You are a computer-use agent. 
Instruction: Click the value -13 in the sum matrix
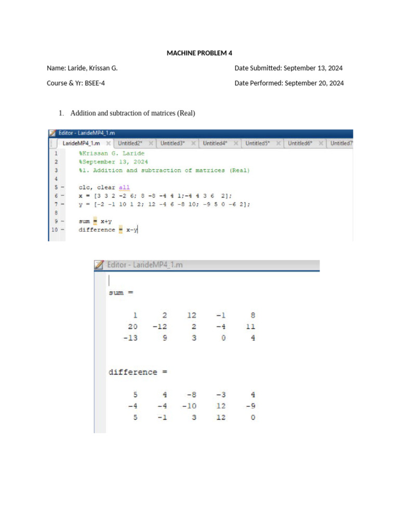click(x=130, y=338)
